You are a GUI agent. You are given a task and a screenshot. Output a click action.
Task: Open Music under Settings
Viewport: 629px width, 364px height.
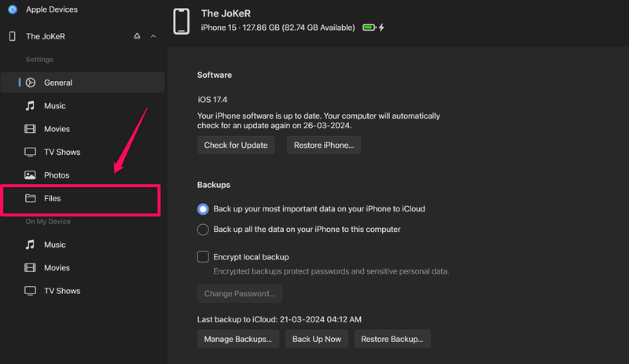pyautogui.click(x=54, y=105)
